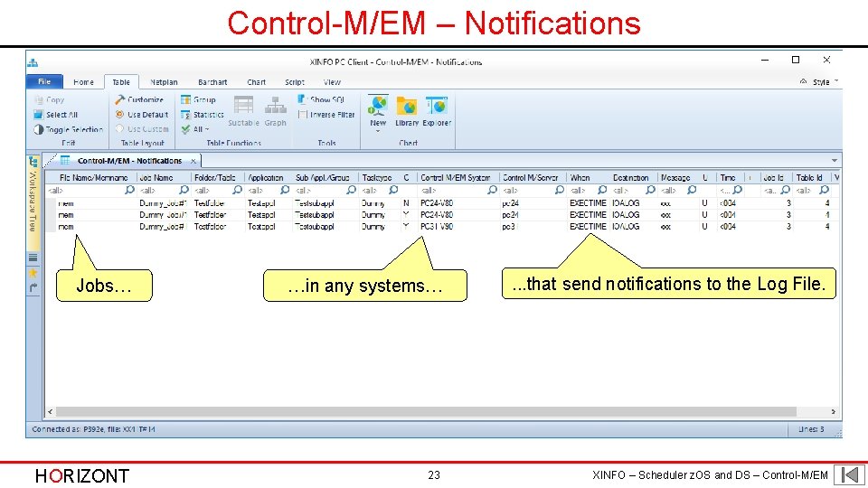Screen dimensions: 868x488
Task: Click search icon in Destination filter
Action: pyautogui.click(x=650, y=190)
